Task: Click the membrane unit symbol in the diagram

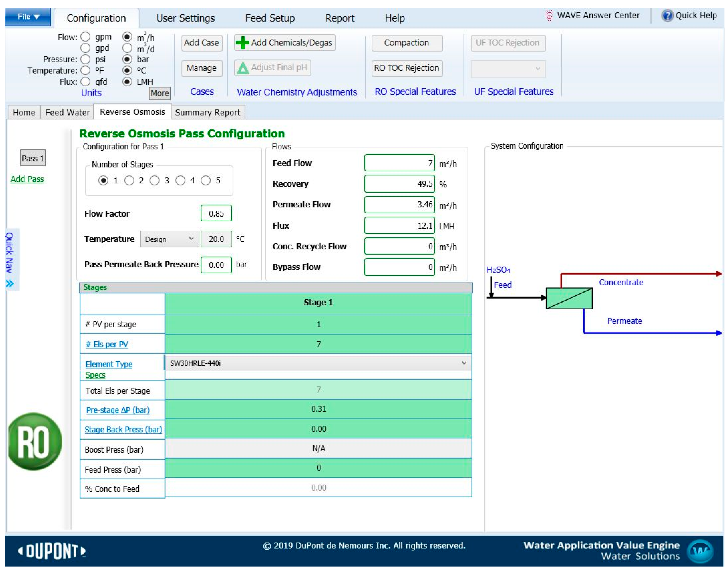Action: coord(569,298)
